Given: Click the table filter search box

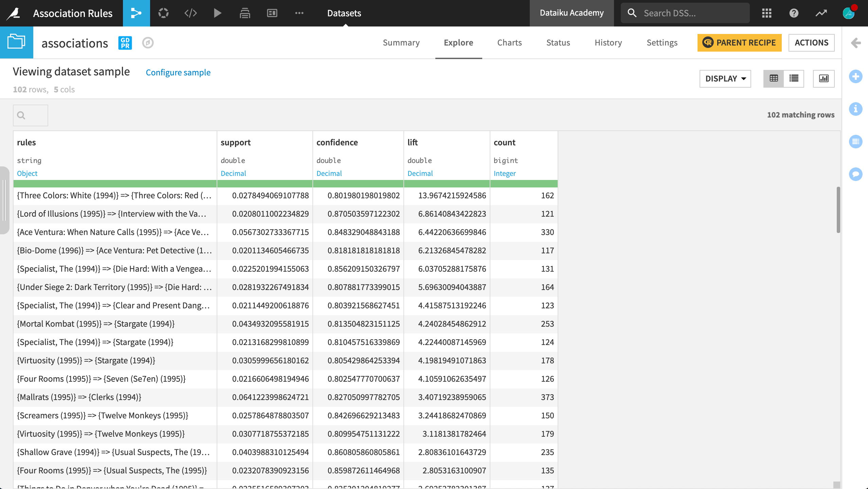Looking at the screenshot, I should tap(31, 115).
